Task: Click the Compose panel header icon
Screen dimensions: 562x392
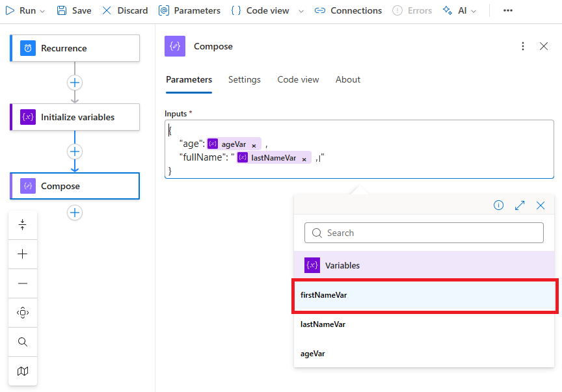Action: pyautogui.click(x=175, y=46)
